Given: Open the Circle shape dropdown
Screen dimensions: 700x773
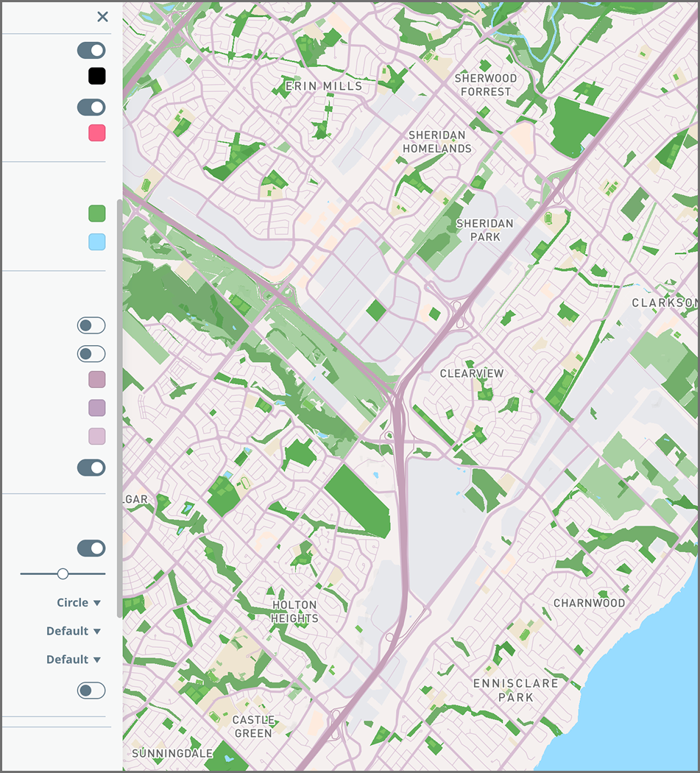Looking at the screenshot, I should tap(77, 602).
